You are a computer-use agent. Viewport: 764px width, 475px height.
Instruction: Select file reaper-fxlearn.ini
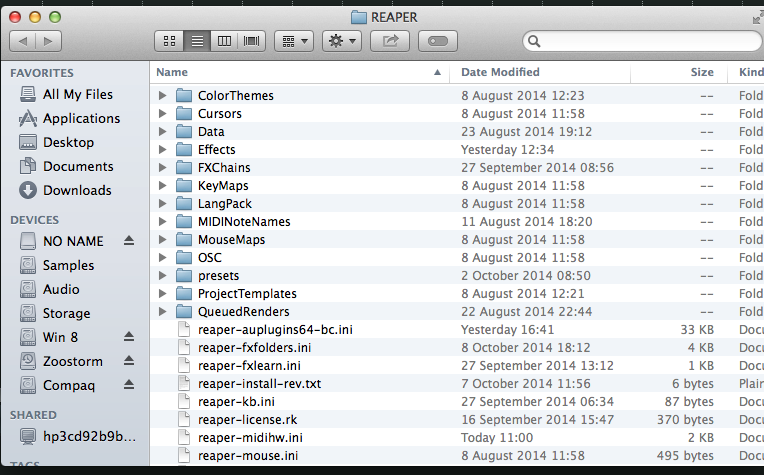tap(457, 366)
